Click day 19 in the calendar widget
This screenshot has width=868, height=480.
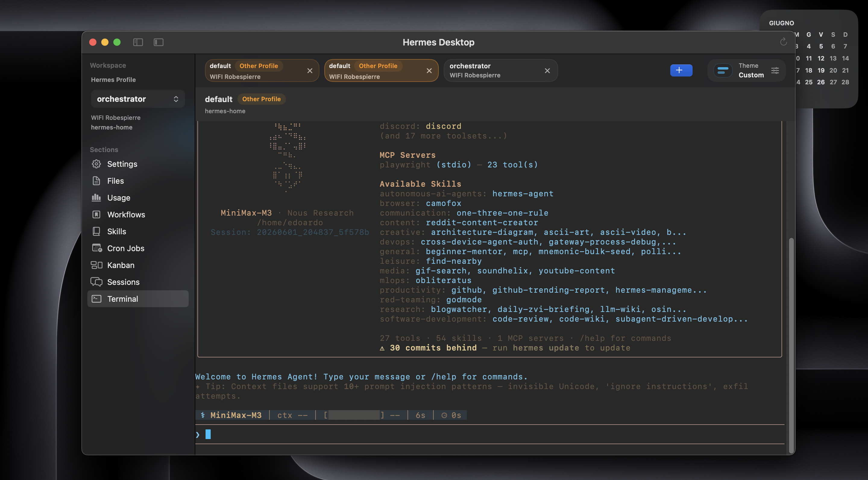coord(820,70)
